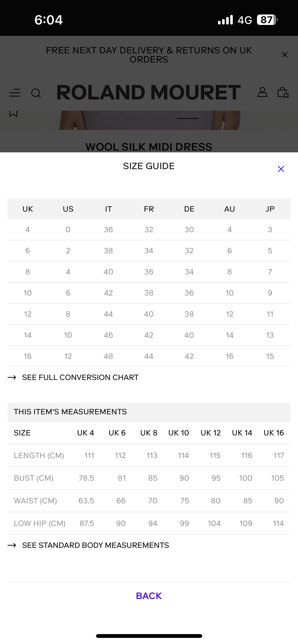Tap the This Item's Measurements heading

coord(70,412)
